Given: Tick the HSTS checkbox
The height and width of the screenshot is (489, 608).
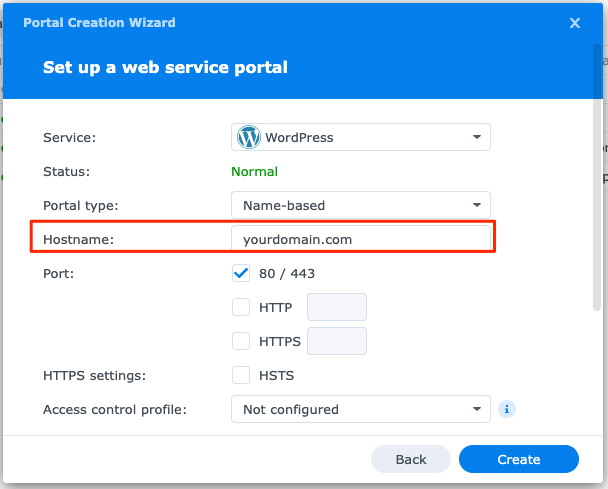Looking at the screenshot, I should click(241, 376).
